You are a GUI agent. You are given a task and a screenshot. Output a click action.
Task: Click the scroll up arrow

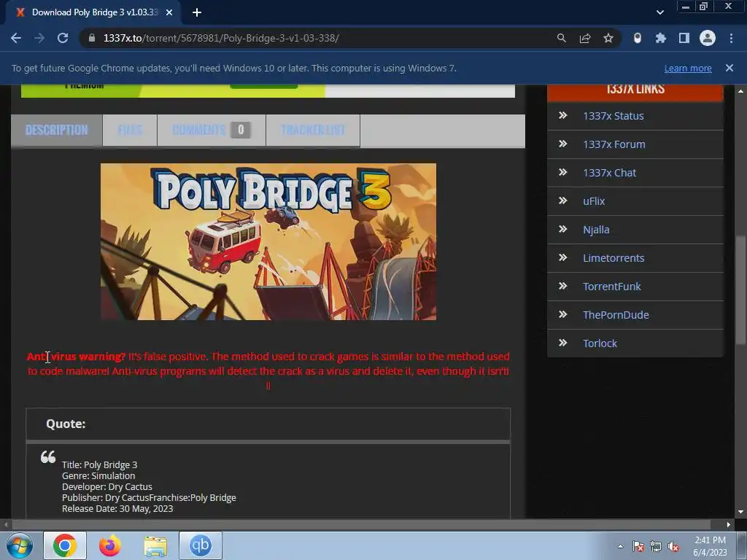740,90
